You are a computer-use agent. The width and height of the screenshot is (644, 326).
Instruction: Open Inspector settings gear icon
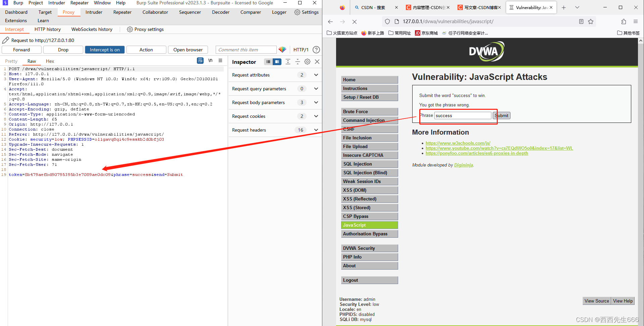(307, 62)
